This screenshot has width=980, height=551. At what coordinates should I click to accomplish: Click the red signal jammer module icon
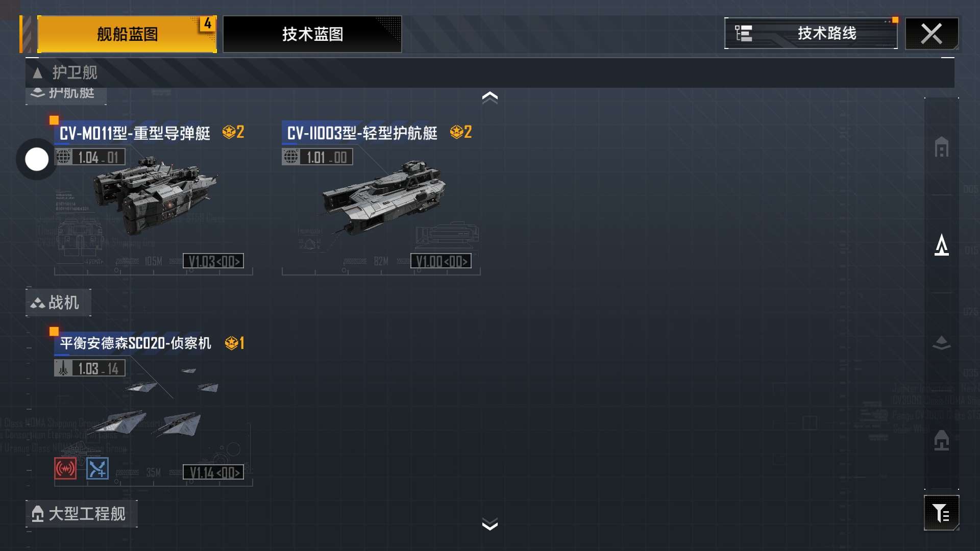[x=65, y=468]
